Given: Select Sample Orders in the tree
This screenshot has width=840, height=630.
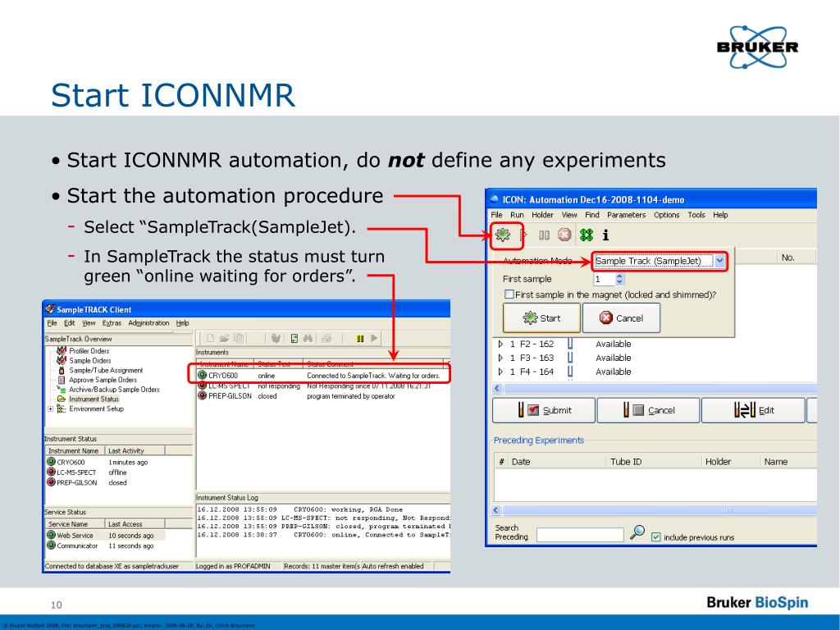Looking at the screenshot, I should click(90, 361).
